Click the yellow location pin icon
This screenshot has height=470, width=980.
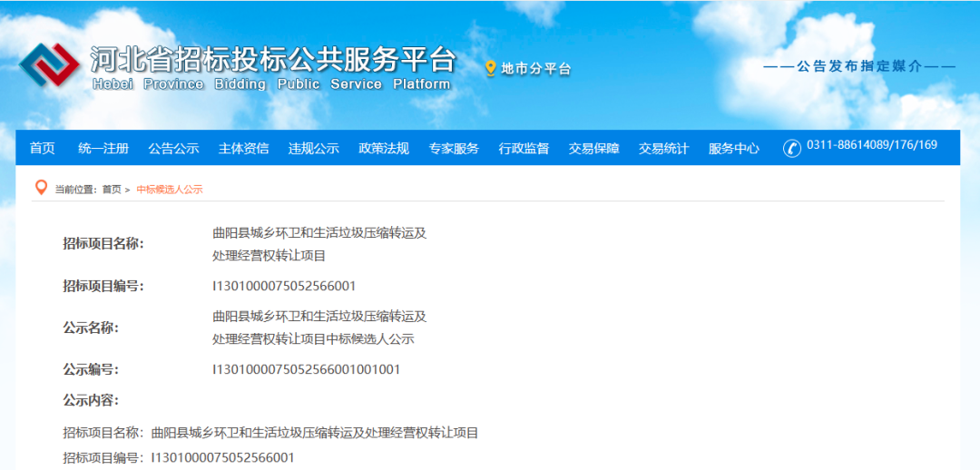(491, 69)
